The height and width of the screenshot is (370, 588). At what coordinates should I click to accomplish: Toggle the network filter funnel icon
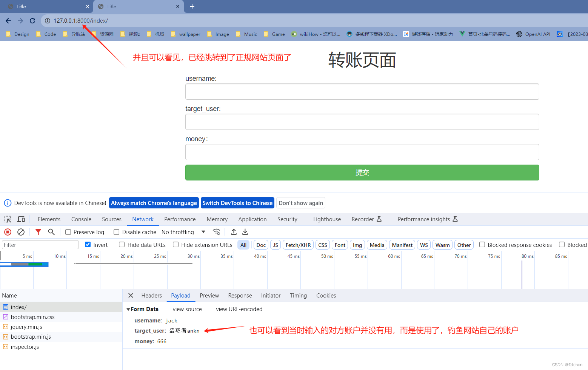(x=38, y=232)
